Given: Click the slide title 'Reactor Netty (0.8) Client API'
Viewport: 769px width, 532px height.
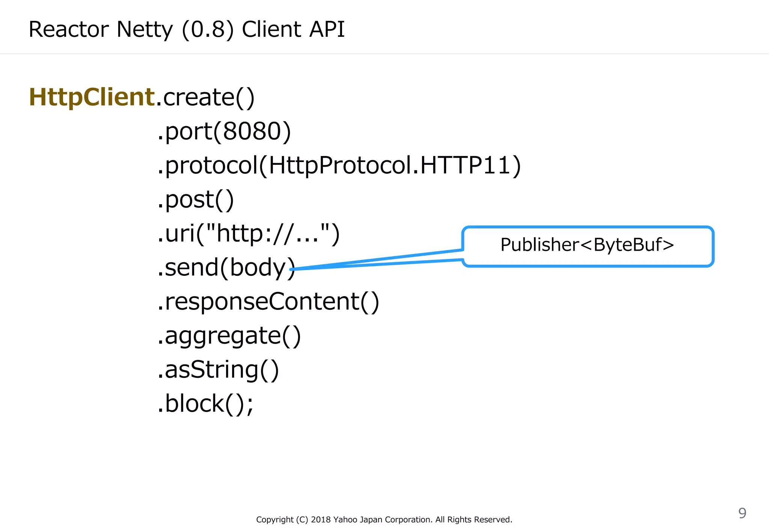Looking at the screenshot, I should 186,29.
